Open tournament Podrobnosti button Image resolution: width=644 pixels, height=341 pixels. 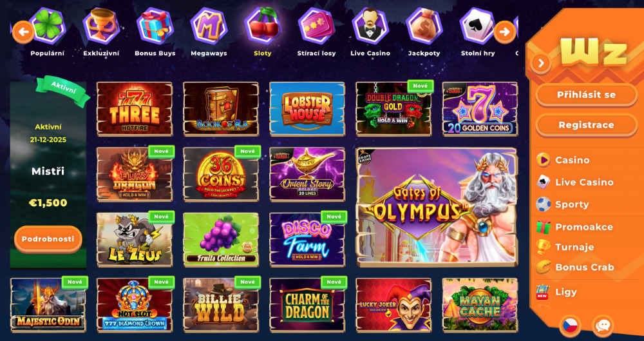[48, 239]
